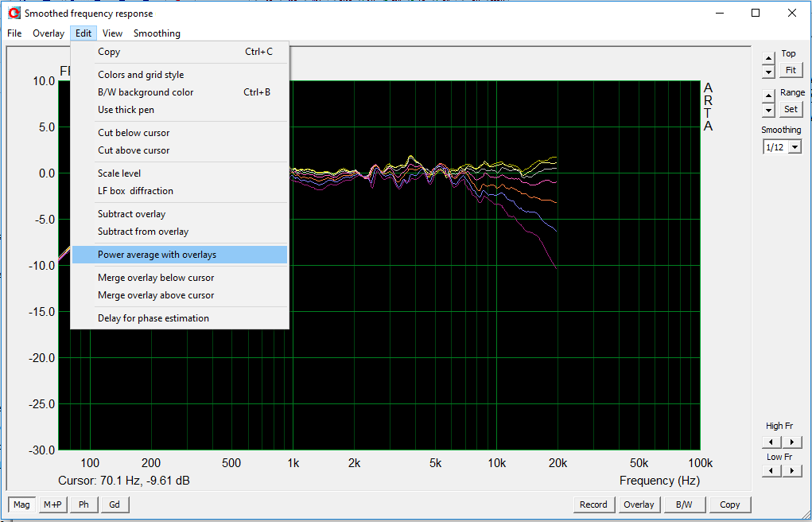Click the Frequency (Hz) axis label
The image size is (812, 522).
659,481
